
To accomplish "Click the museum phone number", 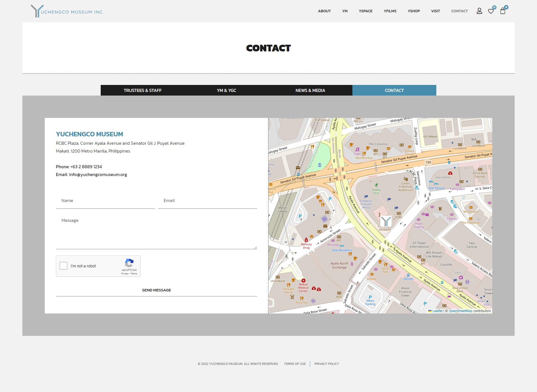I will click(86, 167).
